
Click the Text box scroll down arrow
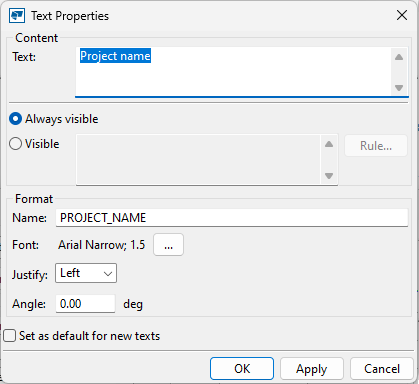coord(399,88)
